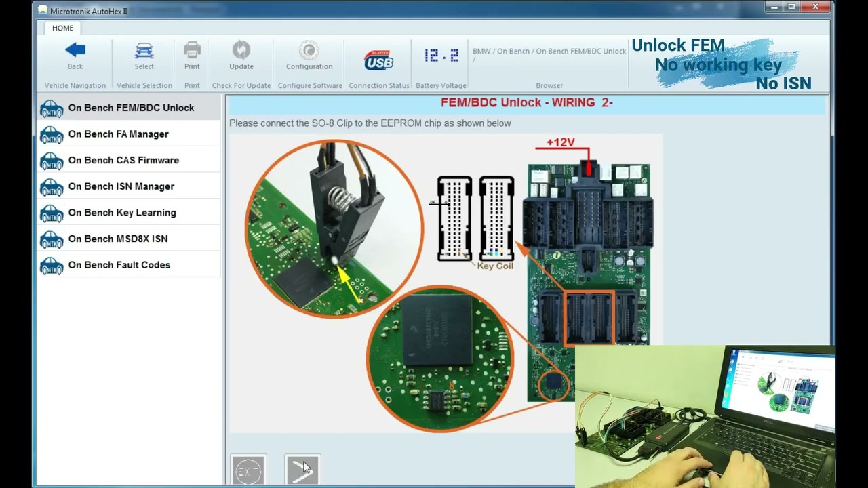Click the 'Browser' group label
Viewport: 868px width, 488px height.
(549, 85)
